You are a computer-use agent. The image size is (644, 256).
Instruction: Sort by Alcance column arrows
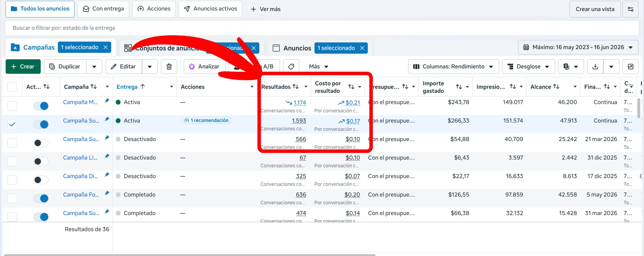click(x=556, y=86)
